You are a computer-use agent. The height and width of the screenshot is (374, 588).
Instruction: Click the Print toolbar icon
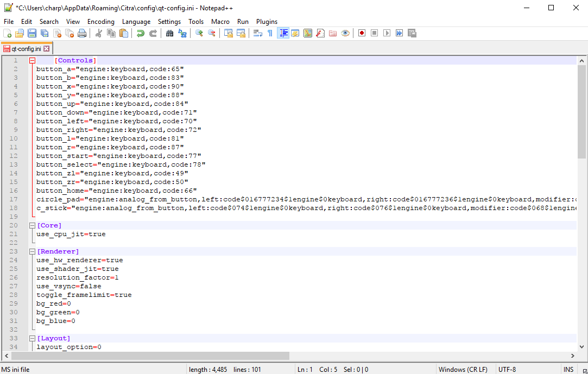[x=82, y=33]
